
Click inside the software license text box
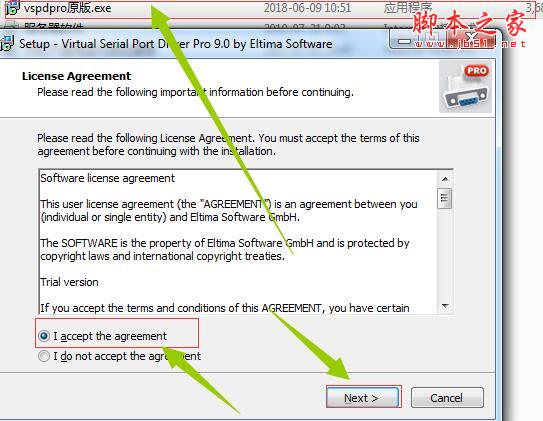(x=238, y=242)
